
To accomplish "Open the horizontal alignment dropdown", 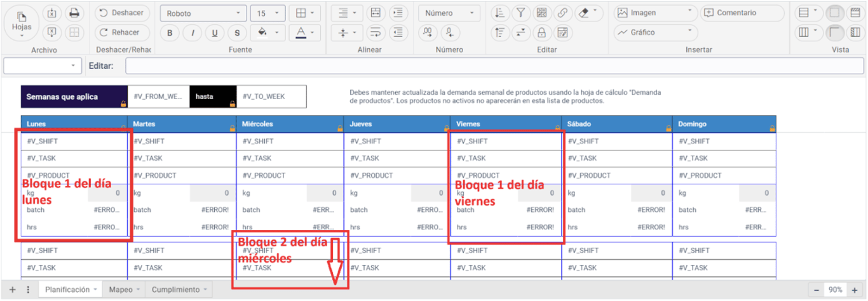I will 347,13.
